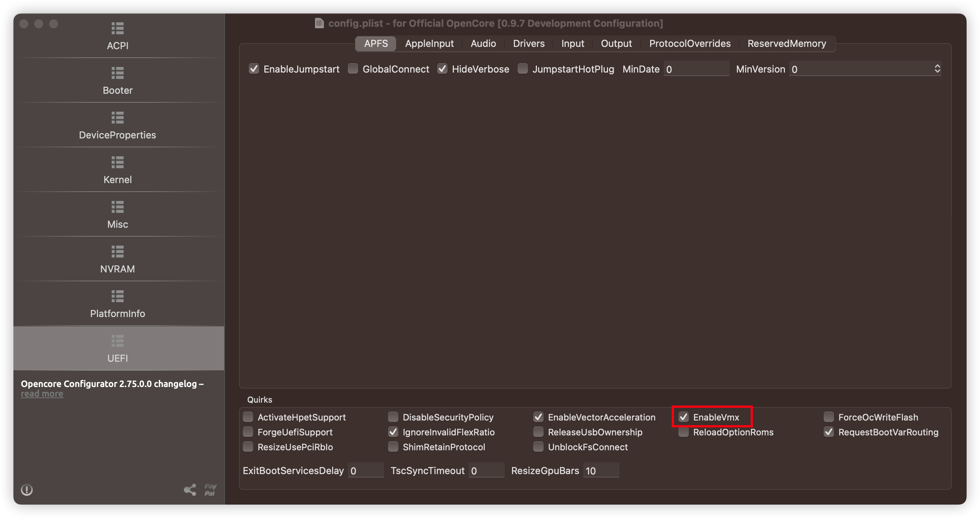
Task: Open the ProtocolOverrides tab
Action: (690, 44)
